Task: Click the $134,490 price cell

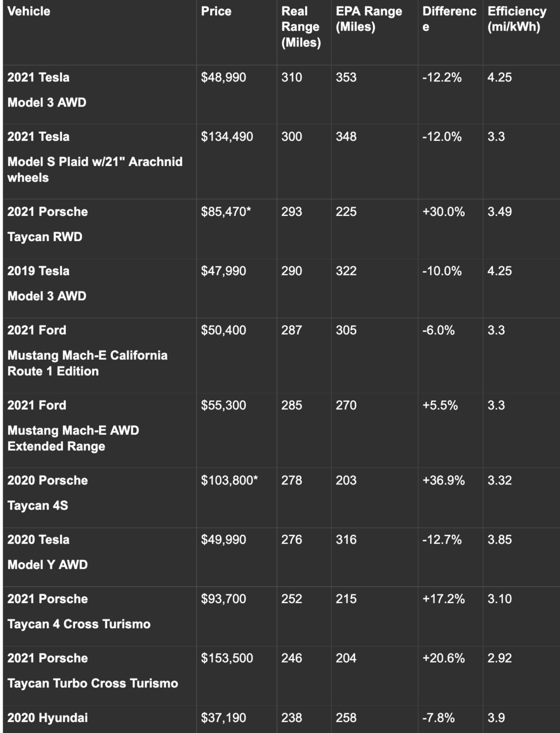Action: (x=227, y=137)
